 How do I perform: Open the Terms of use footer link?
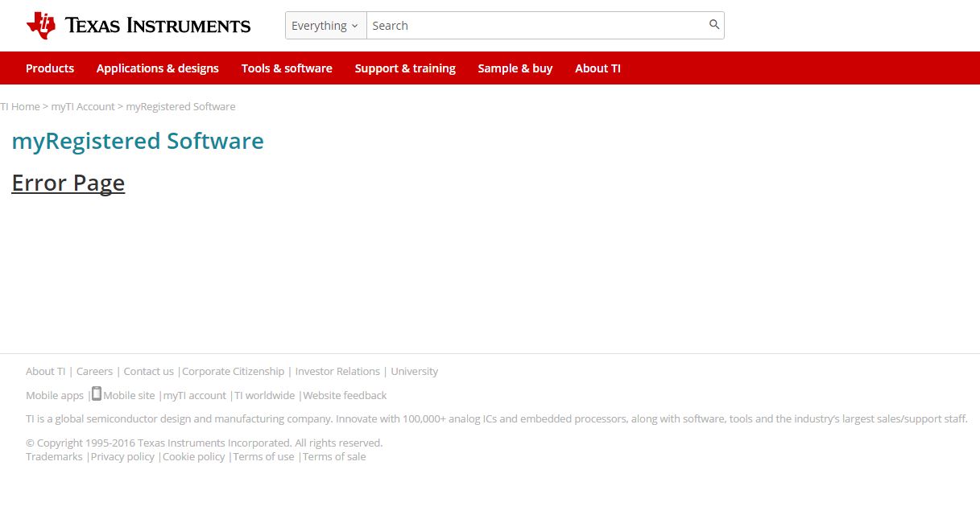(x=264, y=456)
